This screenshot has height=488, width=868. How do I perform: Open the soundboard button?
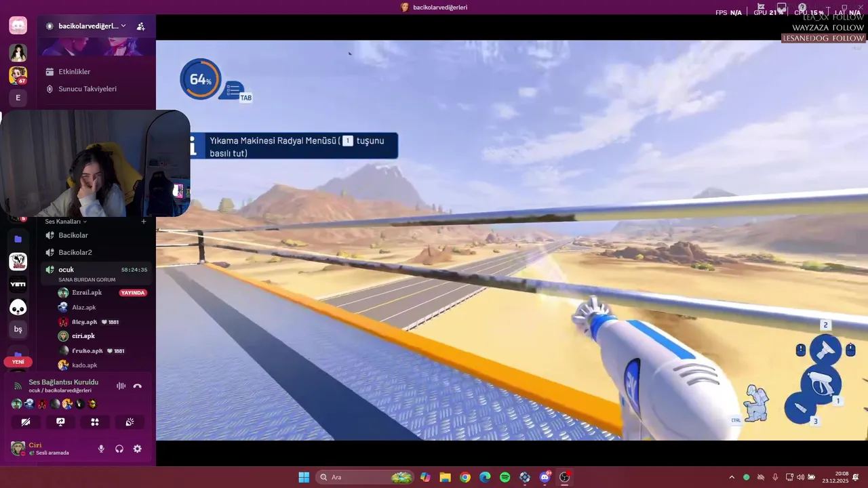(130, 422)
